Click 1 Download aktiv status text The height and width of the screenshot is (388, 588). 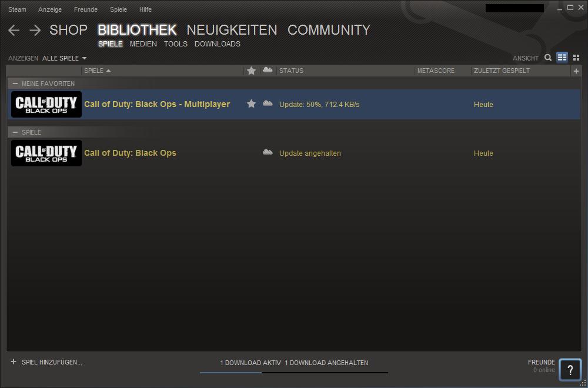coord(250,363)
